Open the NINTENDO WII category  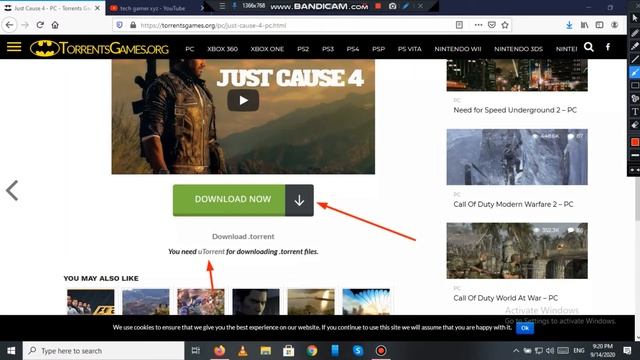point(458,49)
